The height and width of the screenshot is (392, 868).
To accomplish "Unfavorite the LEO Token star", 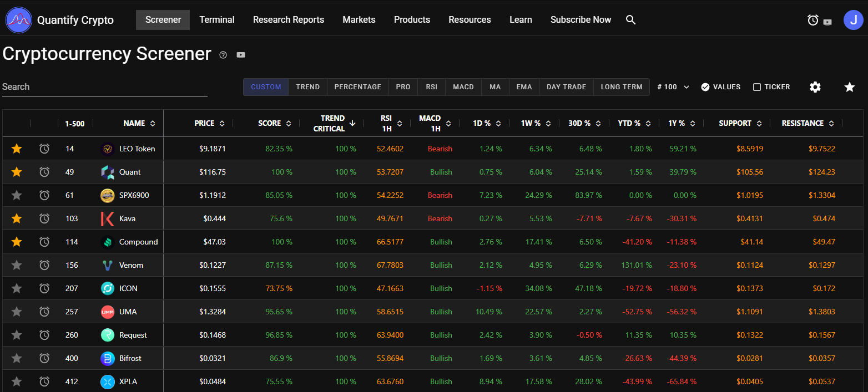I will 17,149.
